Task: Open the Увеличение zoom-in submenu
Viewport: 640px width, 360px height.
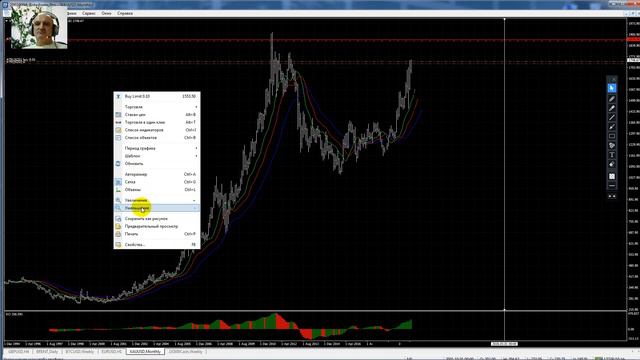Action: 157,200
